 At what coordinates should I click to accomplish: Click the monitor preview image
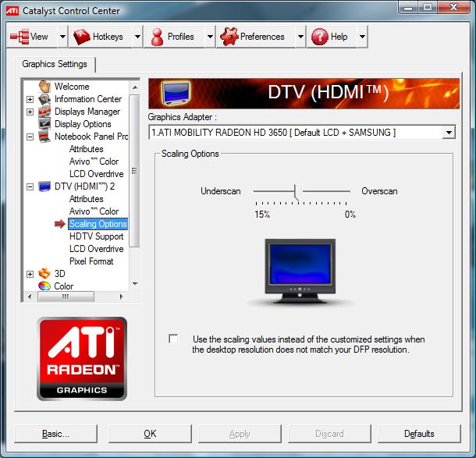300,272
